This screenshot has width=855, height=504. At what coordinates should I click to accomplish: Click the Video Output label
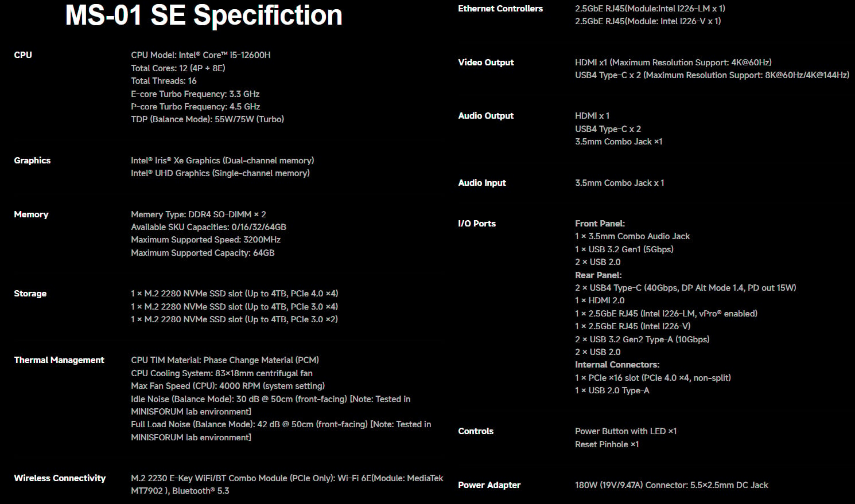click(486, 62)
